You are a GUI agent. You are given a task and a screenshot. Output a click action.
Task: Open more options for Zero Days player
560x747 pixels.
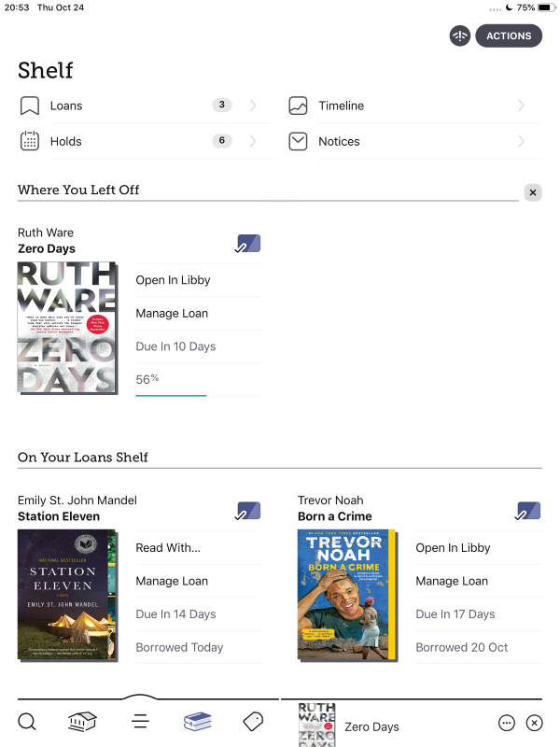click(x=507, y=723)
